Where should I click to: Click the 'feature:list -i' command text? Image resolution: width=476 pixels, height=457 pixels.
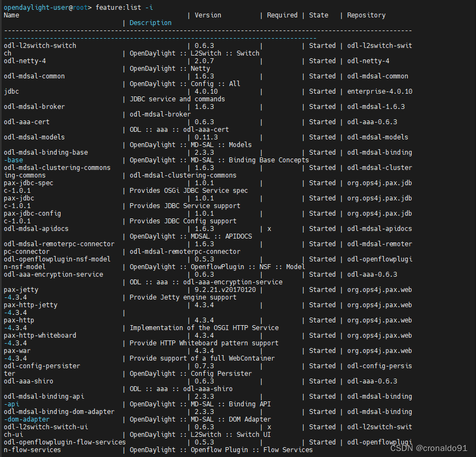(124, 7)
